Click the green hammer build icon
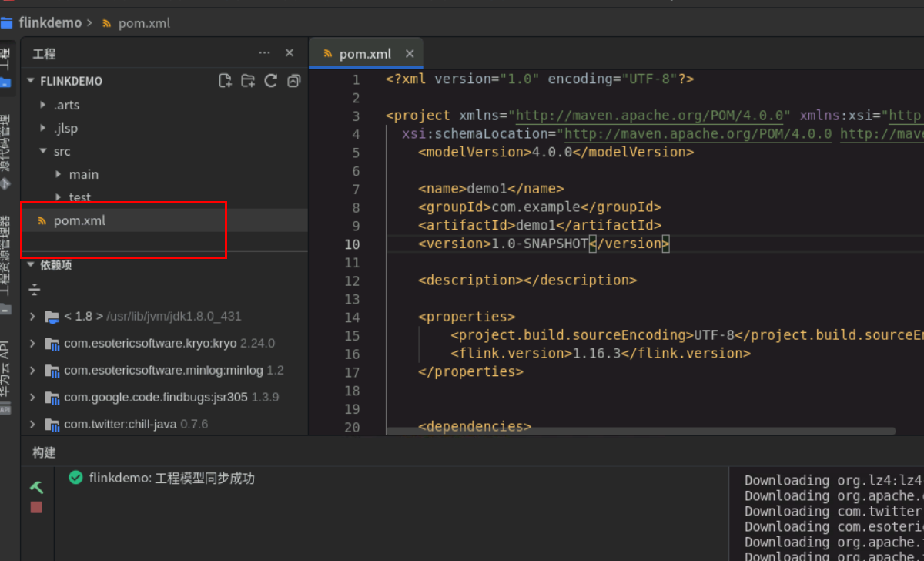Screen dimensions: 924x561 (x=36, y=487)
